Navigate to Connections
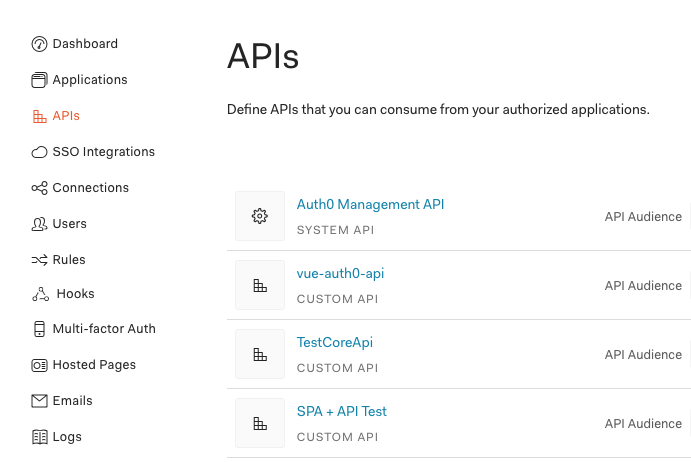Viewport: 691px width, 462px height. click(91, 188)
